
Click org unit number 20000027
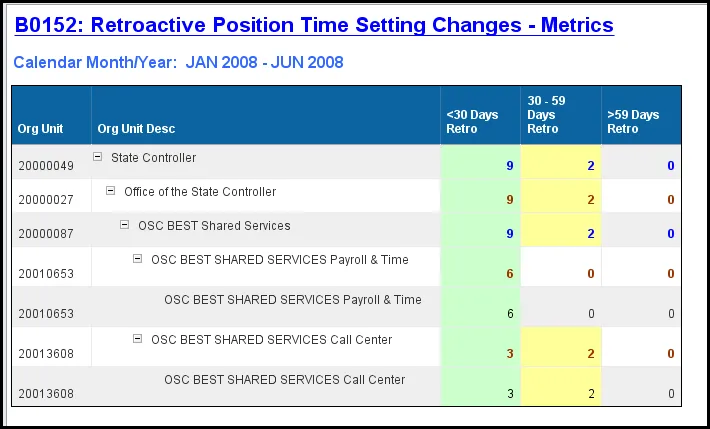[x=46, y=200]
